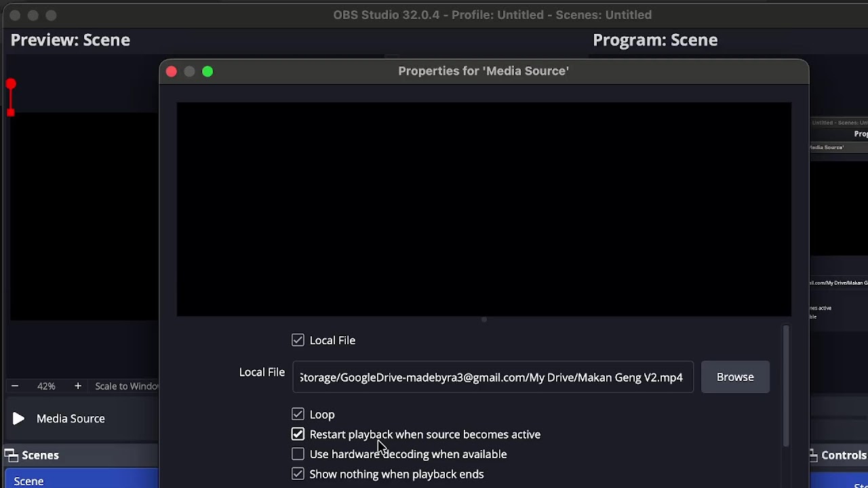Browse for a local media file
Screen dimensions: 868x488
[735, 378]
